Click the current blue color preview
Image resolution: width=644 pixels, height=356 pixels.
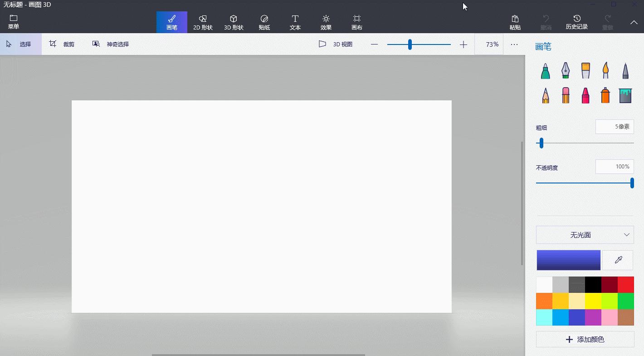pos(568,260)
